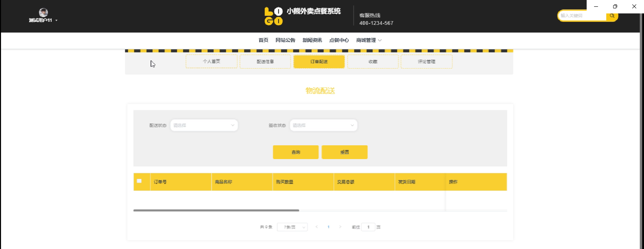Screen dimensions: 644x249
Task: Toggle the select-all checkbox in table header
Action: [139, 181]
